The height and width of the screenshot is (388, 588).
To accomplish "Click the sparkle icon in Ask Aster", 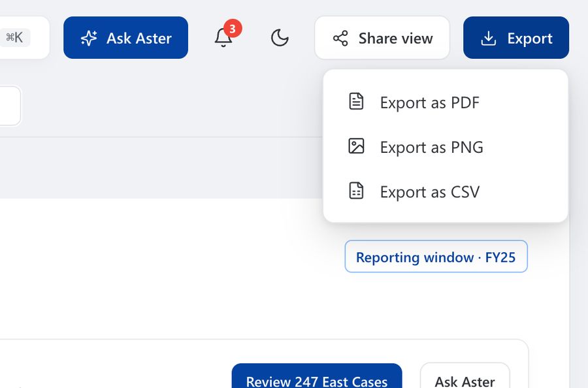I will (x=89, y=39).
